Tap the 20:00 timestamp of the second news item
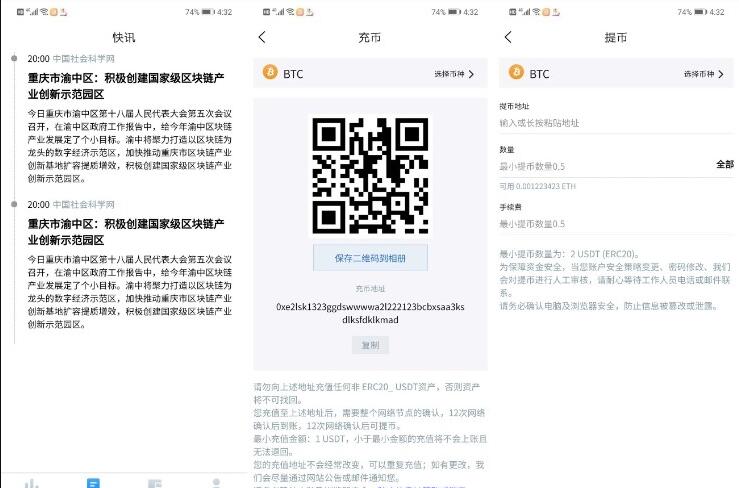Viewport: 739px width, 488px height. 38,204
